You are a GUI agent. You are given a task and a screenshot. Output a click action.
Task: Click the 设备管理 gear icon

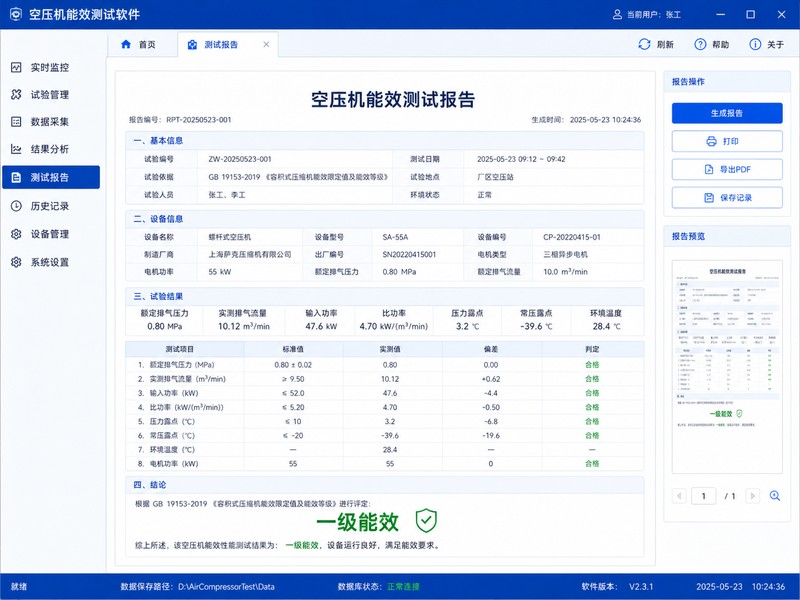click(16, 234)
